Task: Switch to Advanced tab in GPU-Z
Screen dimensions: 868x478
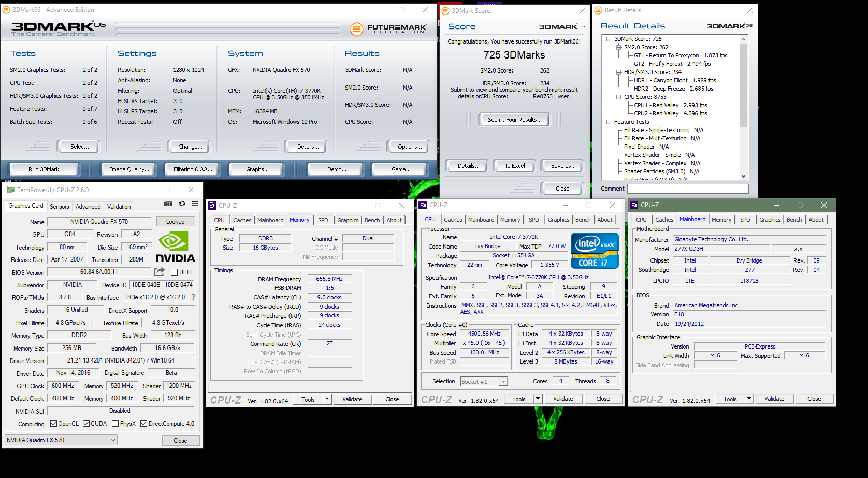Action: tap(88, 206)
